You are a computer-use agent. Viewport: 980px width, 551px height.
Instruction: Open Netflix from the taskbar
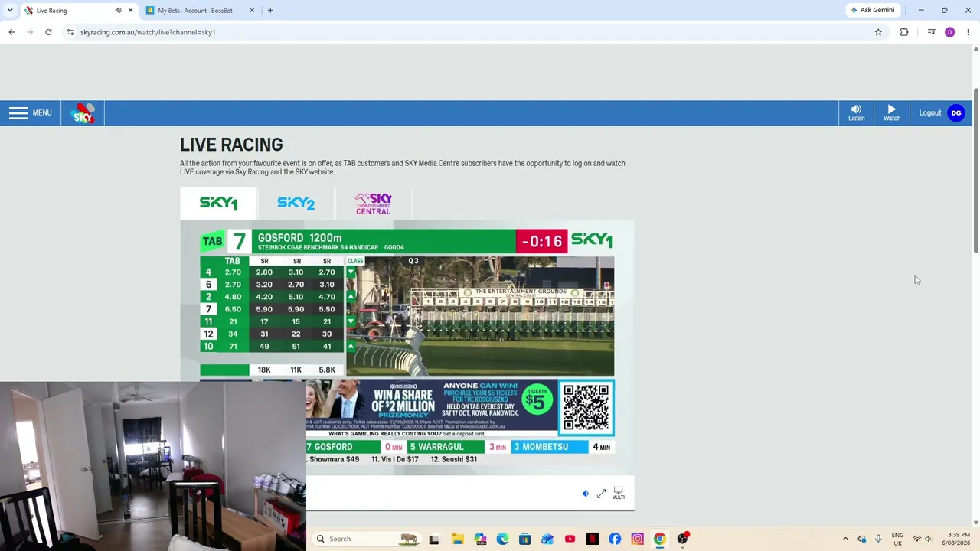[592, 539]
